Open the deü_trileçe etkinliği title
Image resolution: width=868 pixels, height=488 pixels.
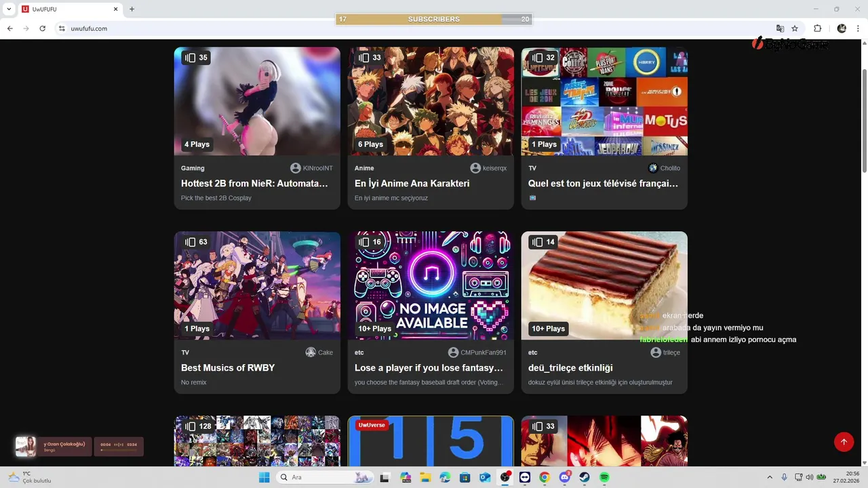point(570,367)
